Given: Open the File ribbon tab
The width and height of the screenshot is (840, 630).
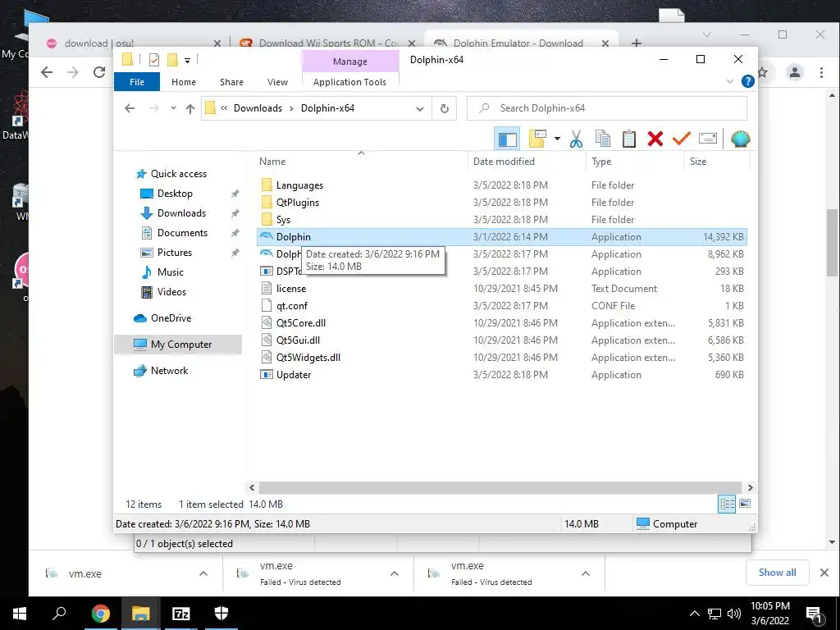Looking at the screenshot, I should point(137,82).
